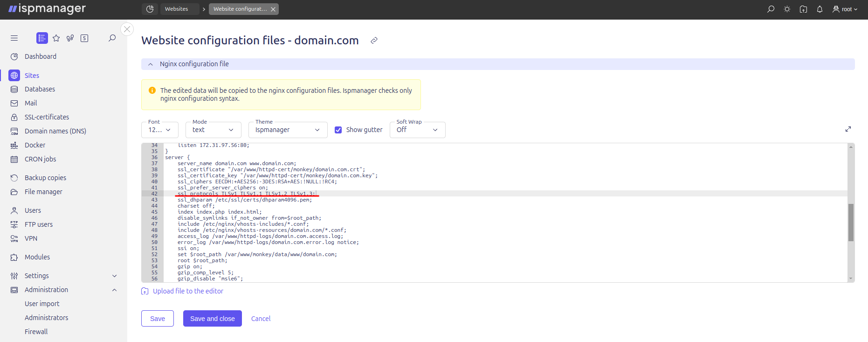This screenshot has width=868, height=342.
Task: Click the editor vertical scrollbar thumb
Action: (851, 222)
